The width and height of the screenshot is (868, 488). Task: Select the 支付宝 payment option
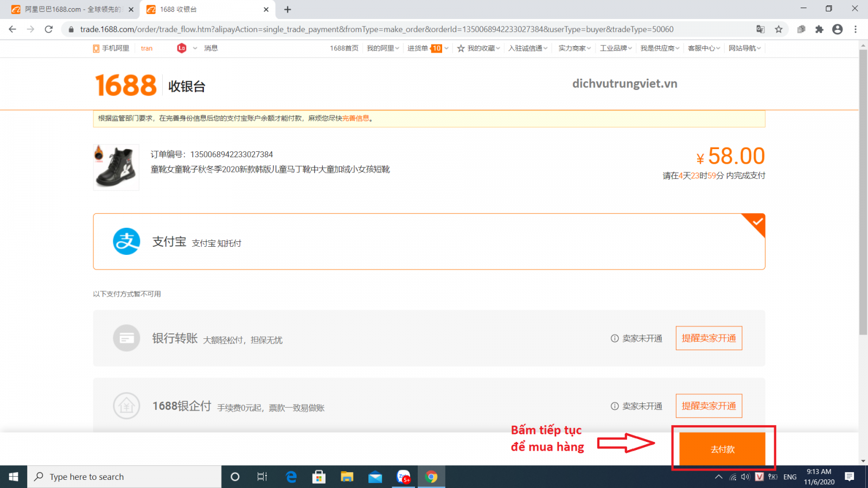point(429,241)
